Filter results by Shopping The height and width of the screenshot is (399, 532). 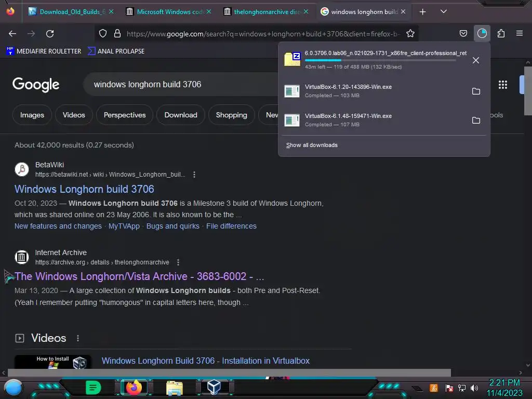click(231, 115)
